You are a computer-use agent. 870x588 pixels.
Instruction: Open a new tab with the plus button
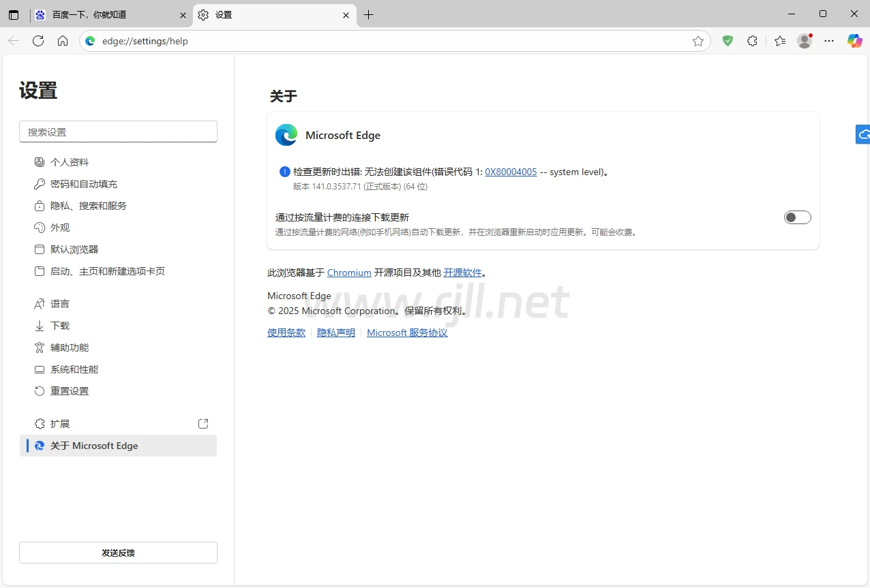(x=369, y=15)
